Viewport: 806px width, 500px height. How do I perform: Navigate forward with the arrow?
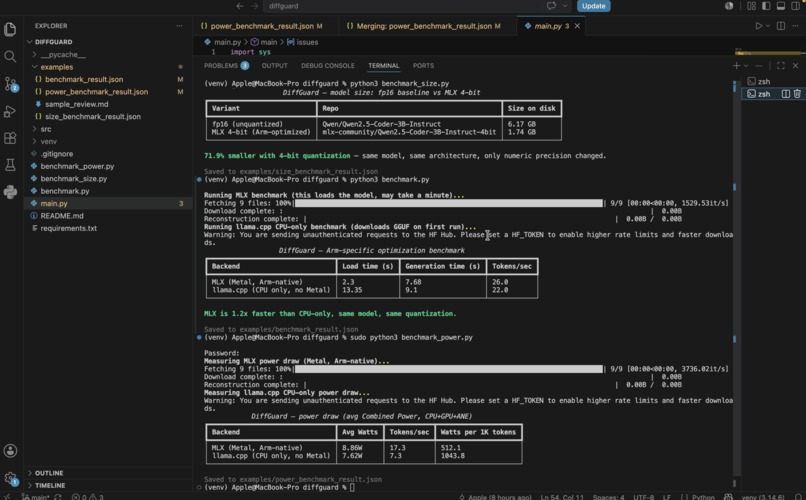[255, 6]
